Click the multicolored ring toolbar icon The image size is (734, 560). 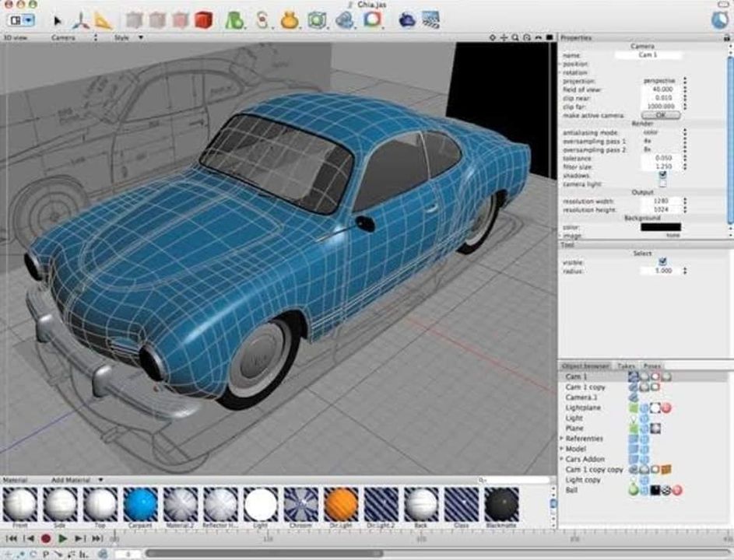[372, 19]
